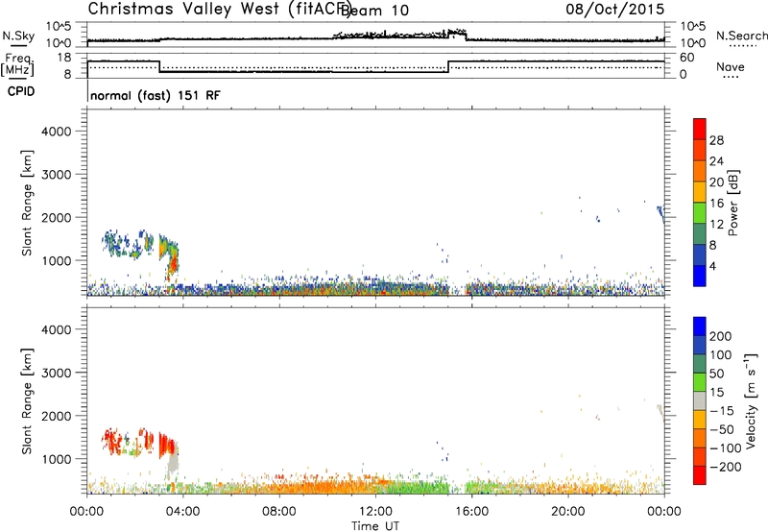
Task: Click the "Slant Range [km]" label of the Velocity panel
Action: click(x=27, y=400)
